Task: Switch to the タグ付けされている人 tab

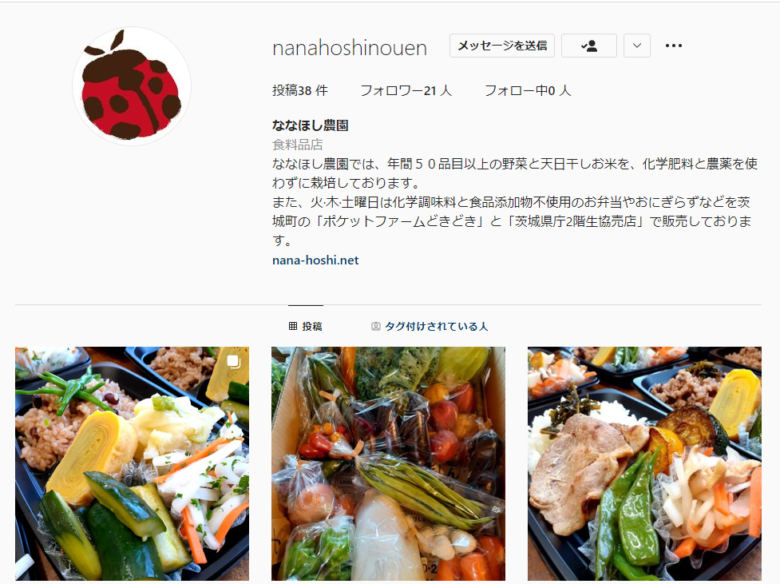Action: click(x=429, y=326)
